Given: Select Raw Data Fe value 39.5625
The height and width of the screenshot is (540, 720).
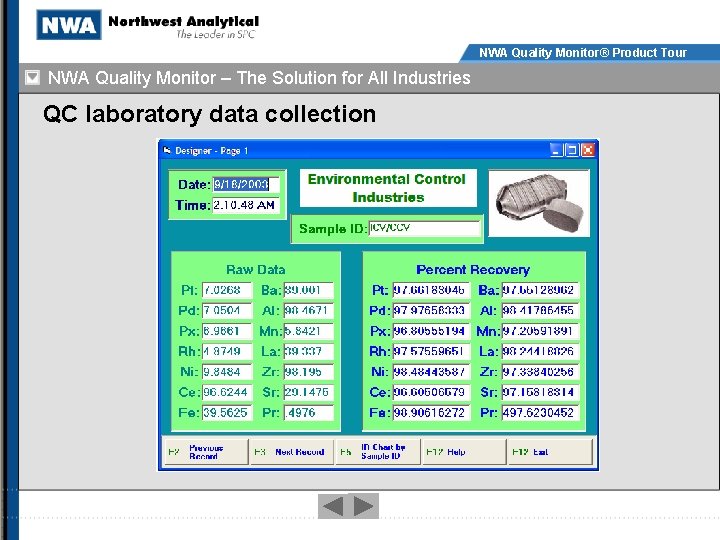Looking at the screenshot, I should (227, 412).
